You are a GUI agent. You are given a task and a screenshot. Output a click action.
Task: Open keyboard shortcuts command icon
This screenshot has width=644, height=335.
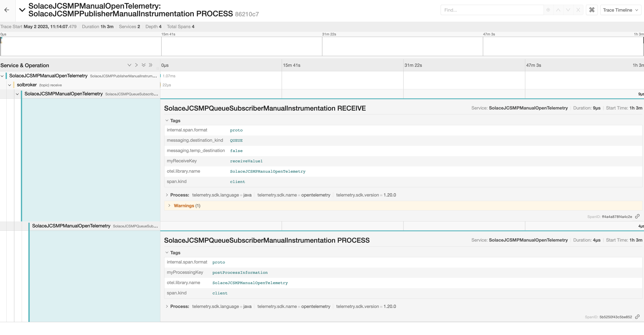[592, 10]
